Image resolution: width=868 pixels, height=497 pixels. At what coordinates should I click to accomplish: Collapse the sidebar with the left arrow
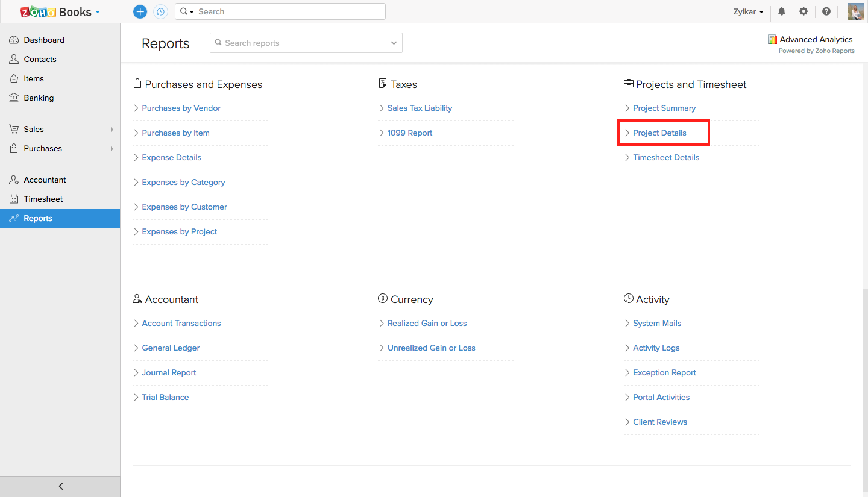click(x=60, y=486)
